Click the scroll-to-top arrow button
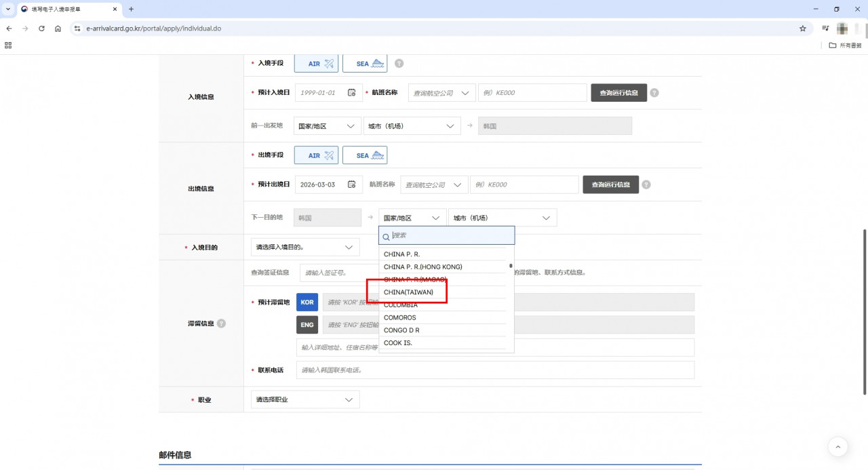Viewport: 868px width, 470px height. [x=837, y=446]
